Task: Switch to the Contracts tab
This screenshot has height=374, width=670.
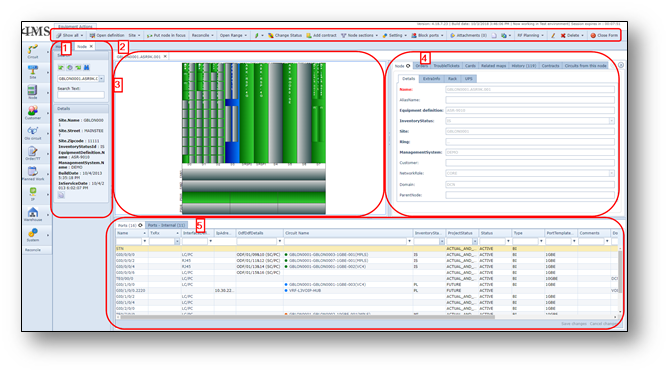Action: 550,66
